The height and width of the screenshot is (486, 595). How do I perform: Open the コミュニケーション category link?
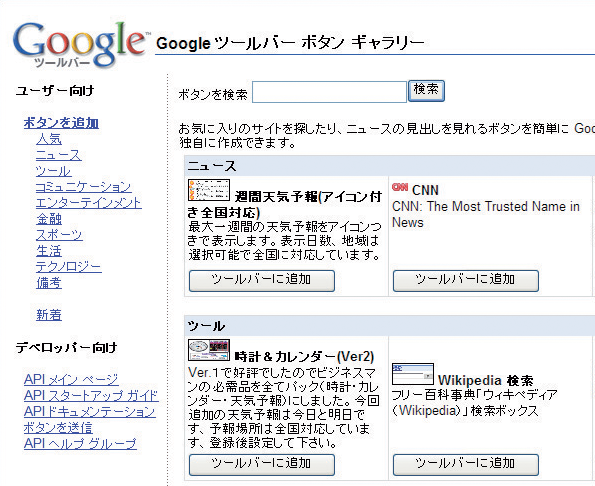click(83, 187)
